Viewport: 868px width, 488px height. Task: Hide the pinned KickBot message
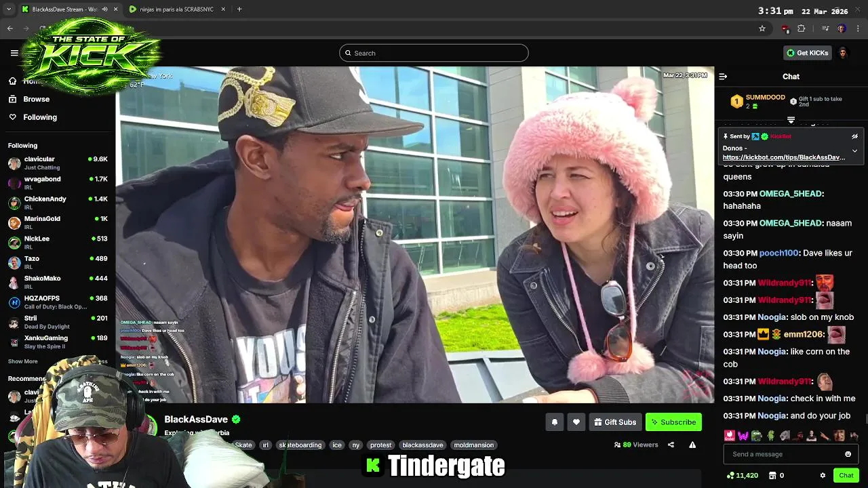(854, 136)
